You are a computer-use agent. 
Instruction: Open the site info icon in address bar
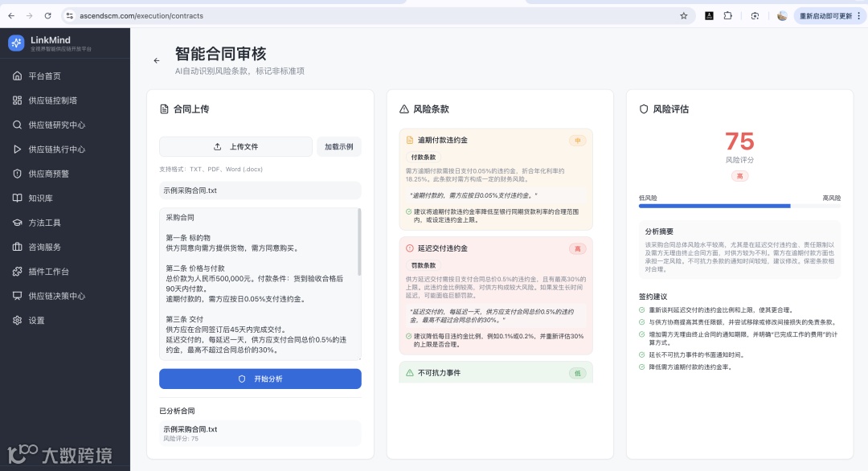click(69, 15)
